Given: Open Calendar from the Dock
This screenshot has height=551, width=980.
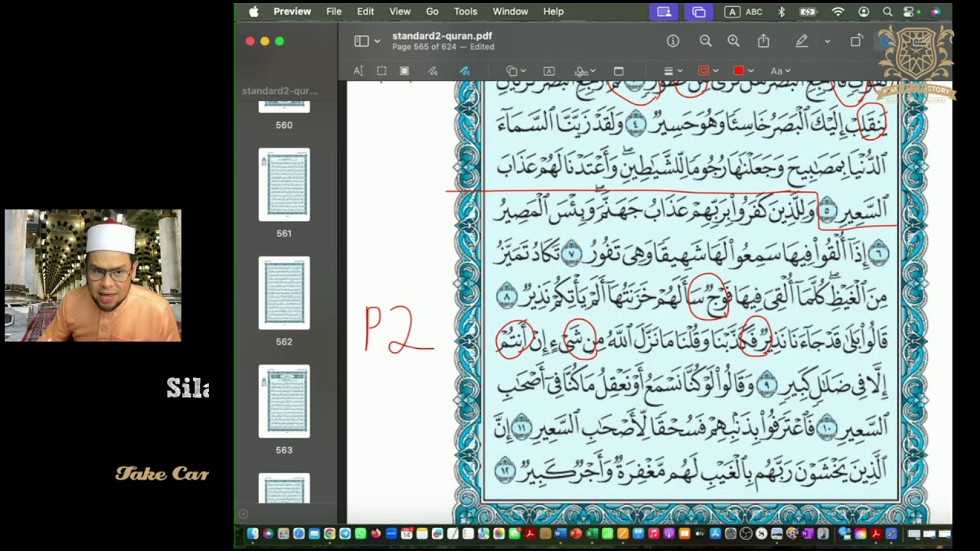Looking at the screenshot, I should 406,533.
